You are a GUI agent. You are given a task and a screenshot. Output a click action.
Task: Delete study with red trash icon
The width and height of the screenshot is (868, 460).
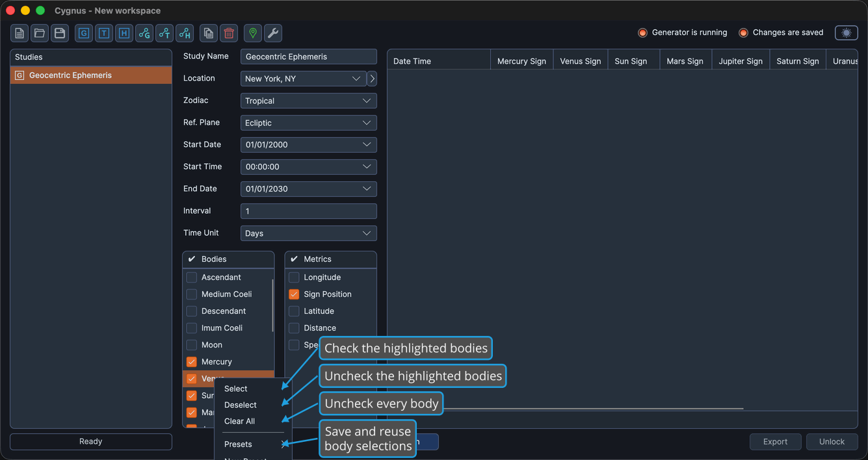pos(229,33)
